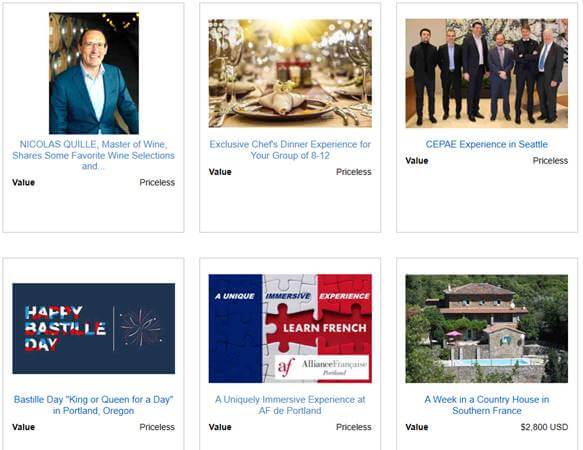Screen dimensions: 583x450
Task: Open the Nicolas Quille portrait photo
Action: tap(94, 73)
